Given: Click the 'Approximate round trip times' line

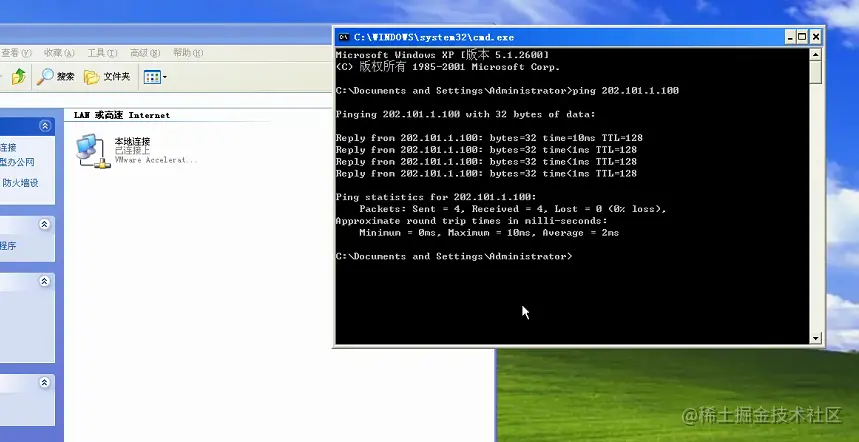Looking at the screenshot, I should coord(471,221).
